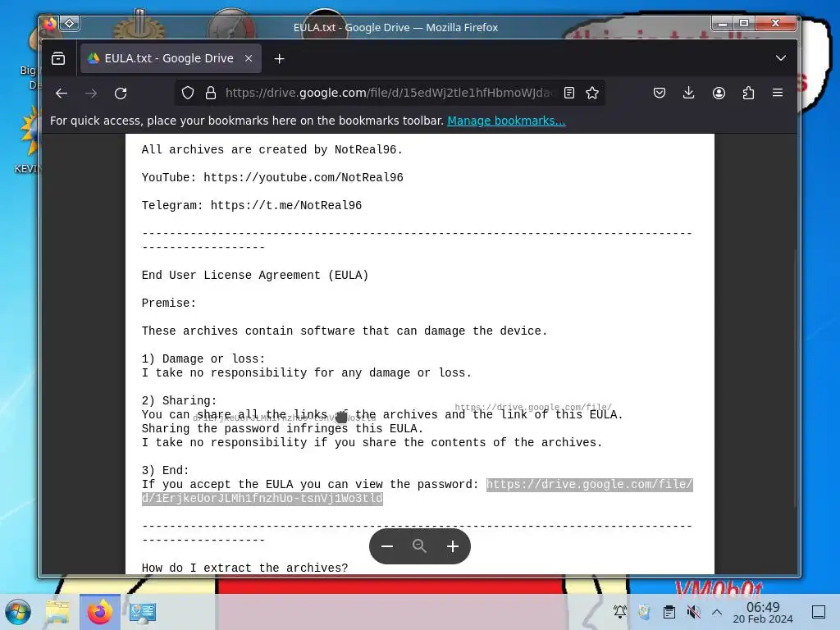
Task: Open the system settings taskbar icon
Action: click(x=143, y=612)
